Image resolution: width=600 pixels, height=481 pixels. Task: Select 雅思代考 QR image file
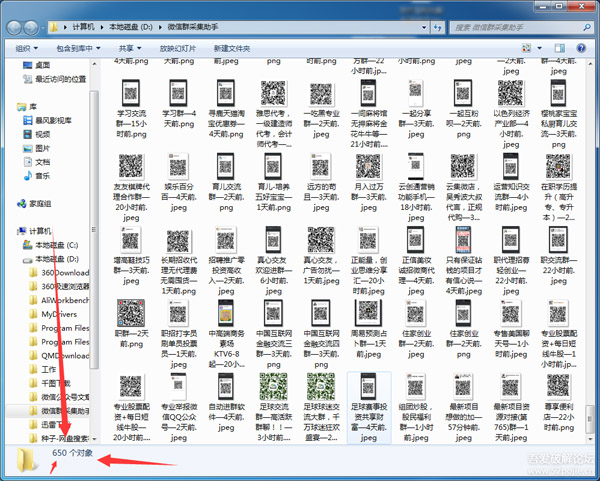tap(274, 114)
